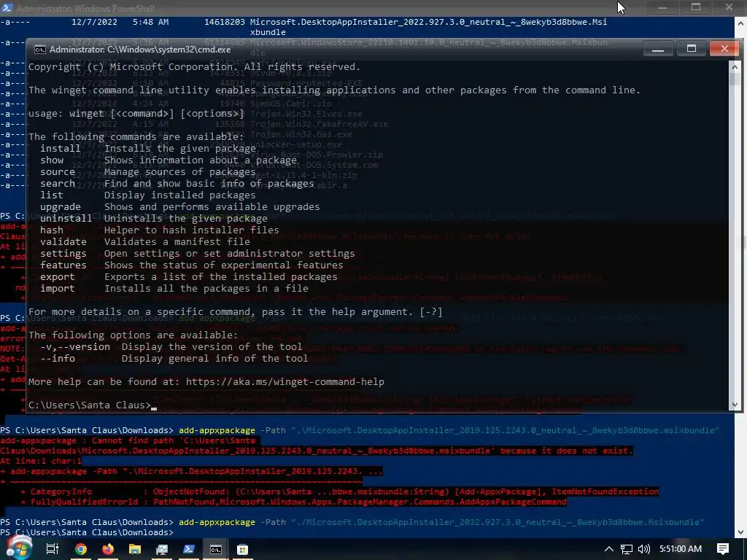
Task: Click the 'export' command row
Action: (x=189, y=276)
